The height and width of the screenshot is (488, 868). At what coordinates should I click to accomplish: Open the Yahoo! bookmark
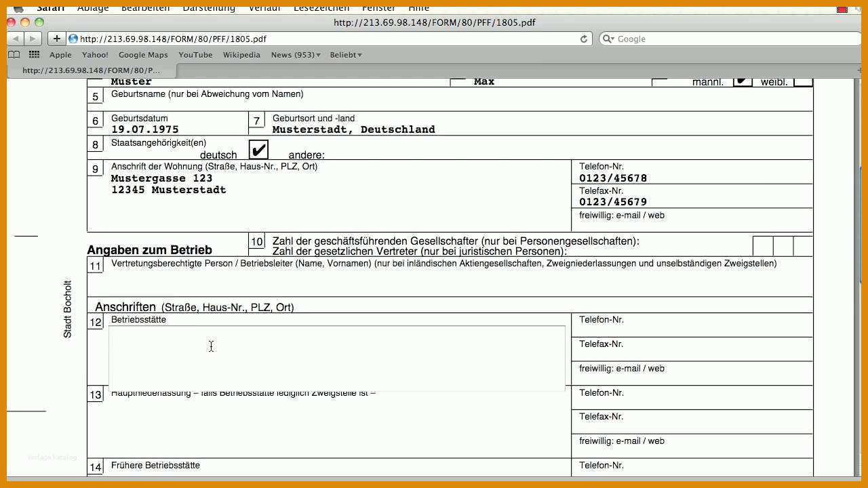pos(95,55)
